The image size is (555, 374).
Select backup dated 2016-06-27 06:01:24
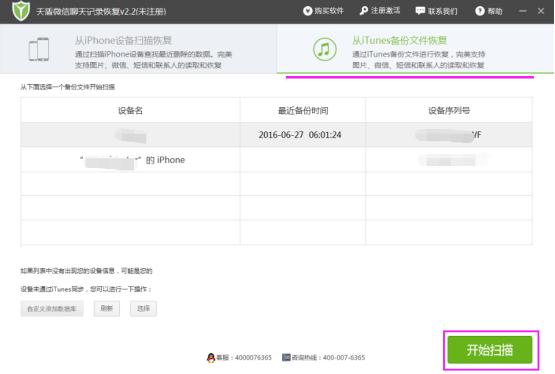(276, 135)
